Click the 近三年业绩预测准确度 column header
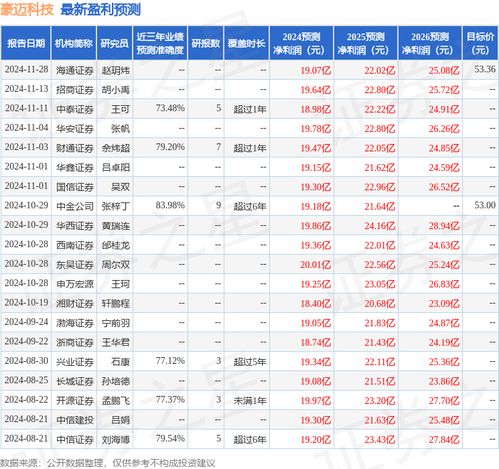The width and height of the screenshot is (499, 469). pos(160,43)
